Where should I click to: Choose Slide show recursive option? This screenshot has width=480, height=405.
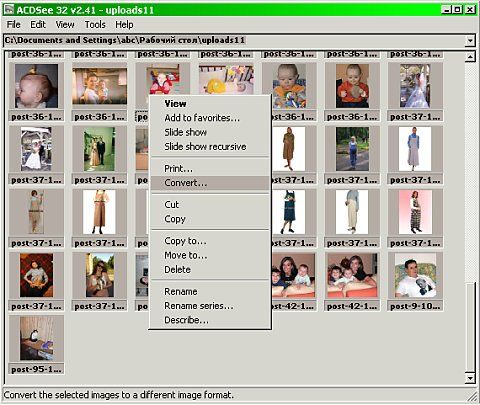[x=210, y=147]
